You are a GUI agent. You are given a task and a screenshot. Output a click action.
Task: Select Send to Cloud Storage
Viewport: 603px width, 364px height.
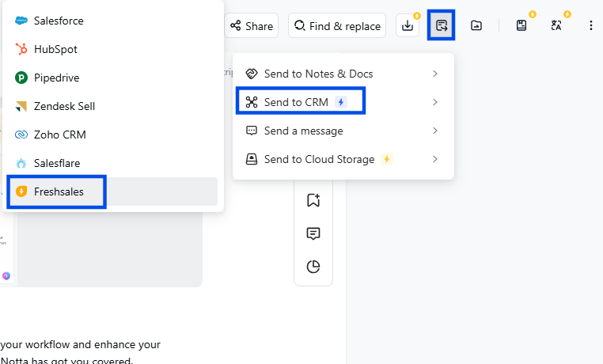pos(343,159)
